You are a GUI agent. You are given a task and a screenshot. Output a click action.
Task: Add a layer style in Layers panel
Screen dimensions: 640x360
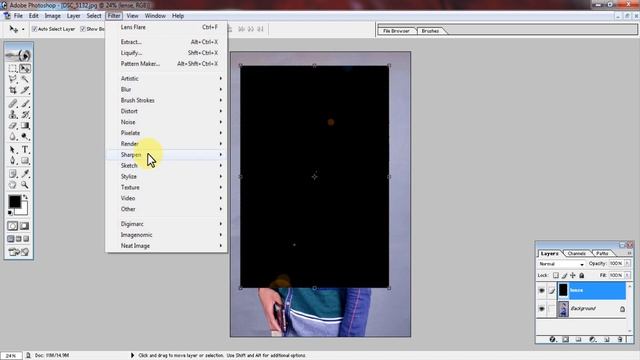tap(552, 339)
